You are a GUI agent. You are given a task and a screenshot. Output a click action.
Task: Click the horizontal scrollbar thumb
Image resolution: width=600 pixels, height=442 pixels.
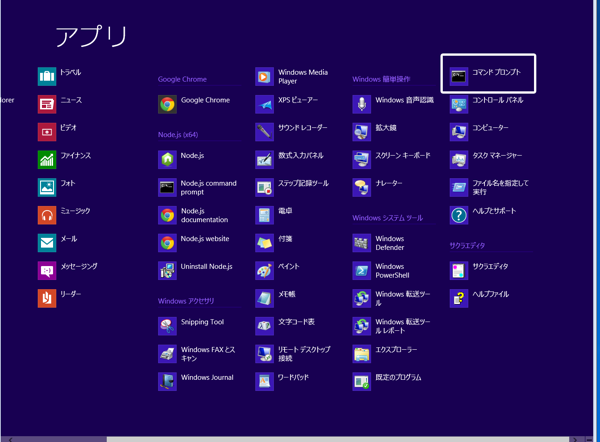pos(338,439)
